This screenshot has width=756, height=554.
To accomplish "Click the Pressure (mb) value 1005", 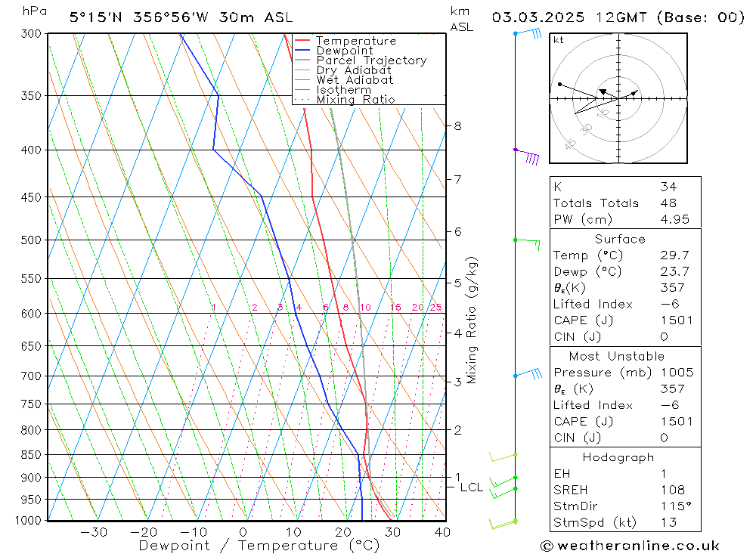I will [x=677, y=372].
